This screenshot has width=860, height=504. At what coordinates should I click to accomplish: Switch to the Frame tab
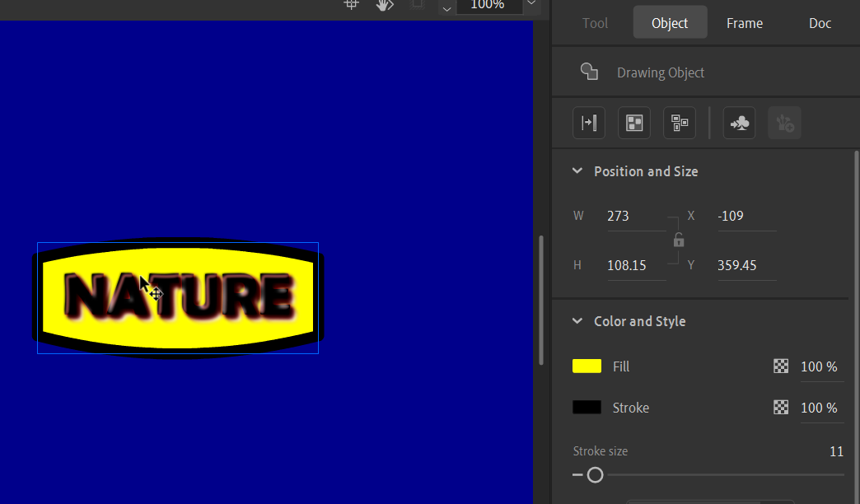click(x=744, y=22)
